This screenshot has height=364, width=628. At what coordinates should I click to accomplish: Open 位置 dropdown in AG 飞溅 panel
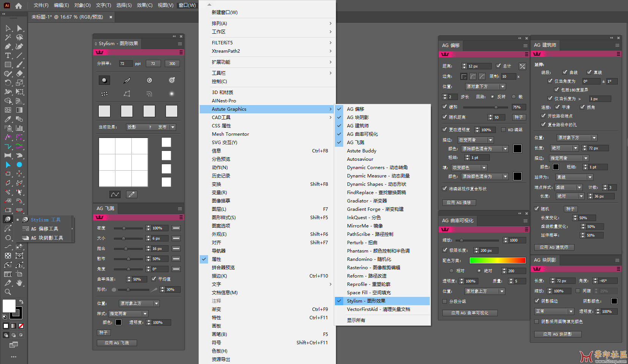[x=139, y=303]
